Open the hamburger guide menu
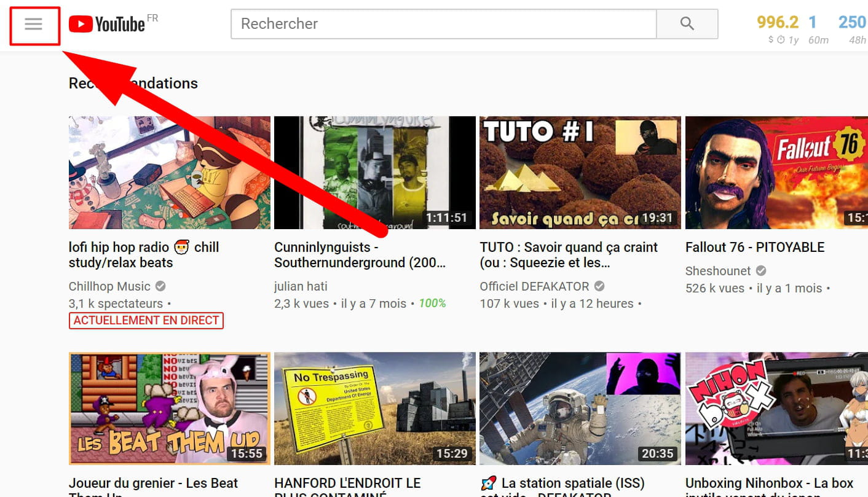This screenshot has width=868, height=497. tap(33, 25)
